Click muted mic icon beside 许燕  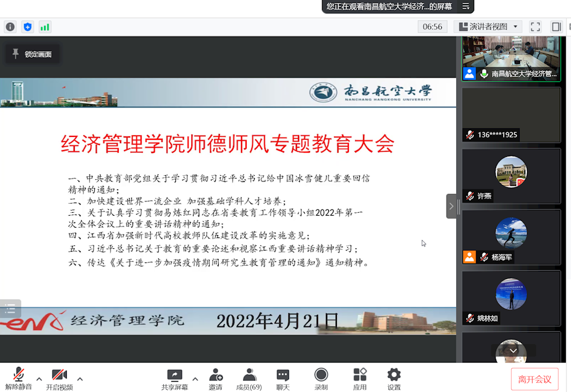pos(470,196)
